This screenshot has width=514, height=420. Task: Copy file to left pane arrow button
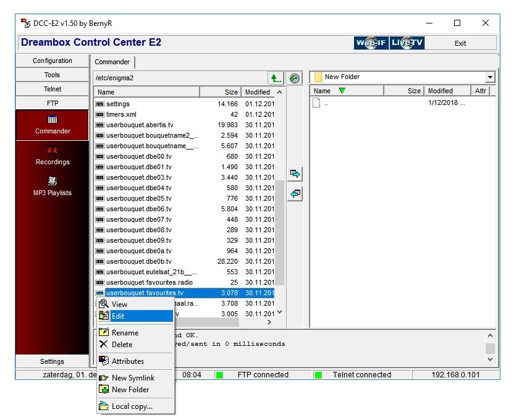click(x=295, y=193)
